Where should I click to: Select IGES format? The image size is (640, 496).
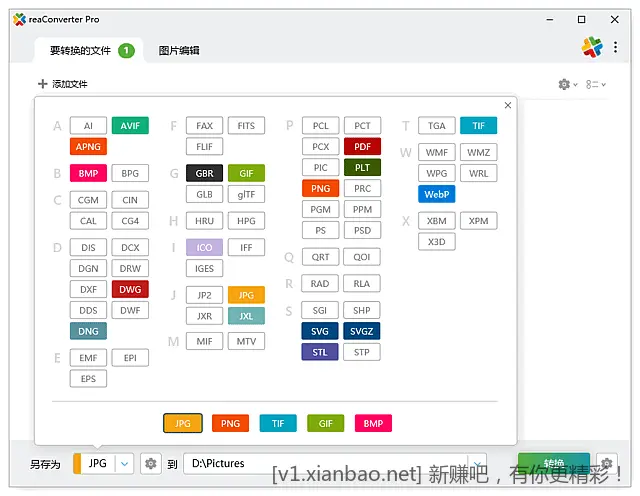[x=204, y=268]
